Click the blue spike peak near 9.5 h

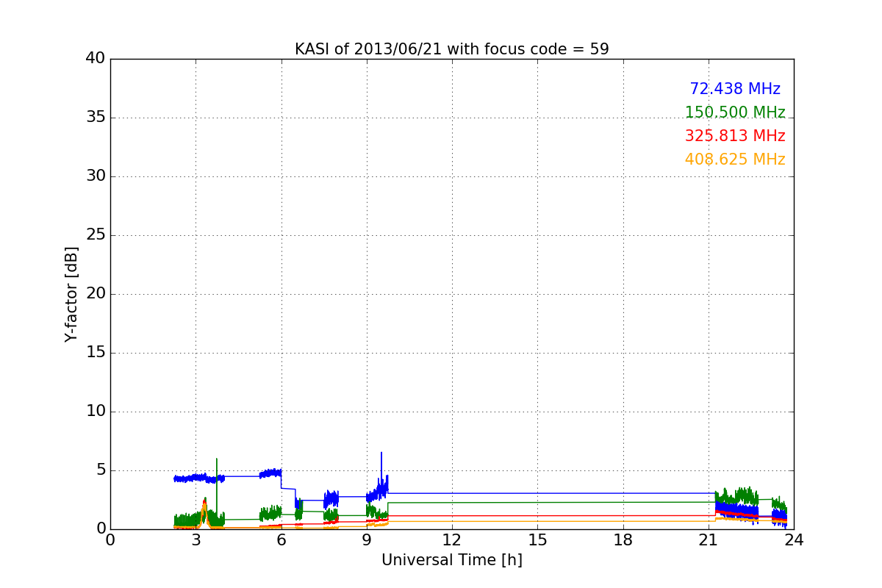tap(381, 453)
